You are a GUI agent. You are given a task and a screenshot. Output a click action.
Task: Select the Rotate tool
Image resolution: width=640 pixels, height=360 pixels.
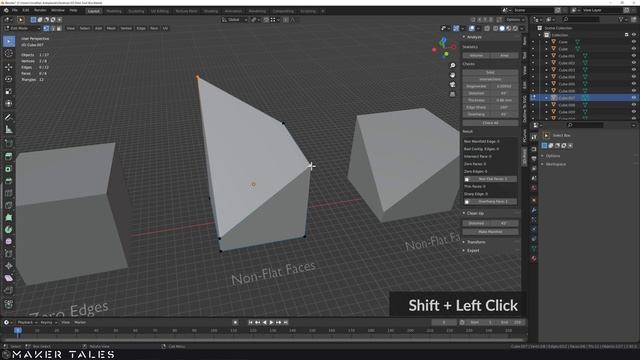(9, 79)
